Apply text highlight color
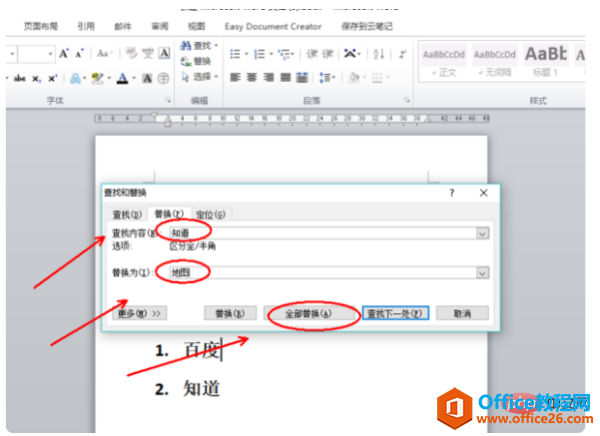The image size is (600, 436). click(98, 78)
